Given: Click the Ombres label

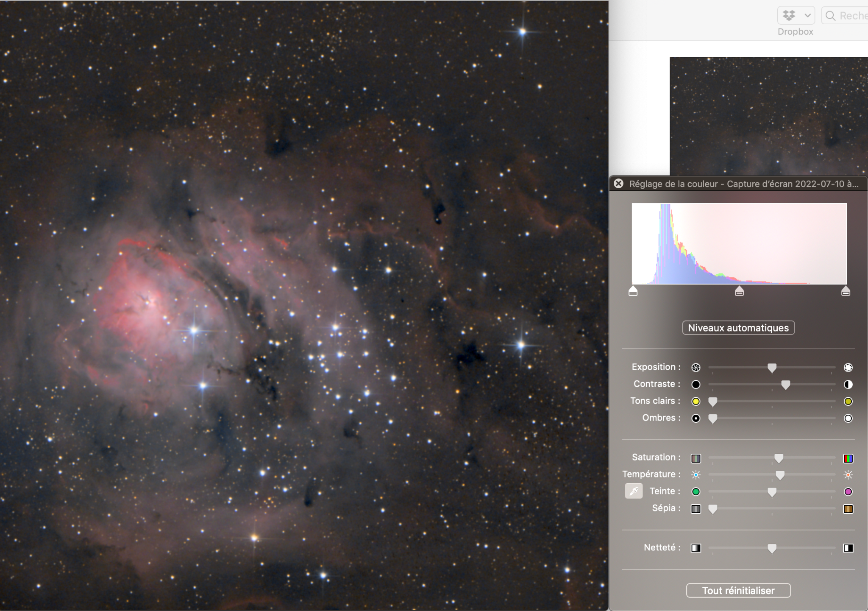Looking at the screenshot, I should pos(662,418).
